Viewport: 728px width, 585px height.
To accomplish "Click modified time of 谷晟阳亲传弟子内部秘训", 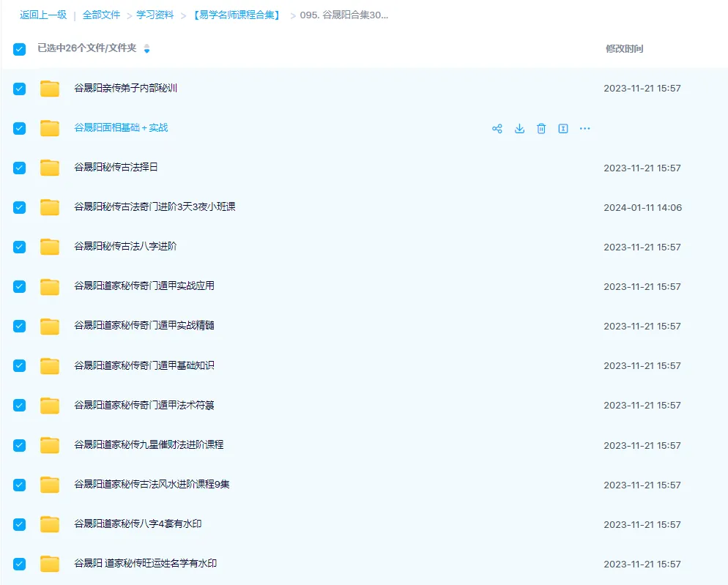I will point(642,88).
